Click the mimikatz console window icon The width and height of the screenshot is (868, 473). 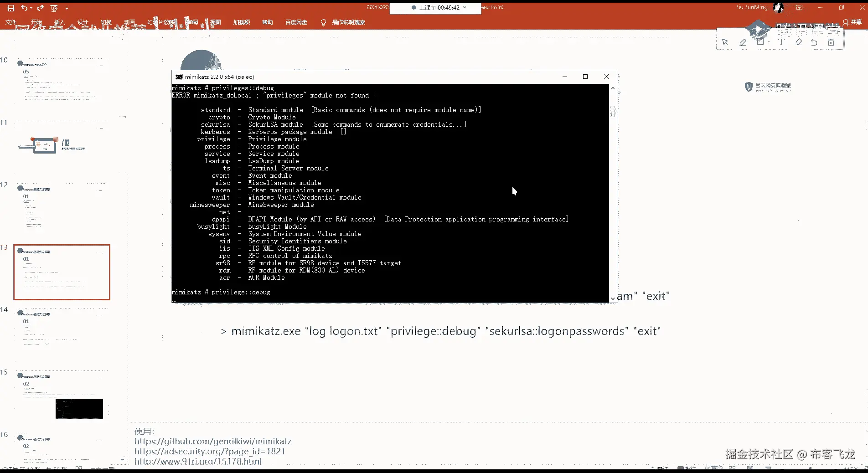(x=179, y=77)
